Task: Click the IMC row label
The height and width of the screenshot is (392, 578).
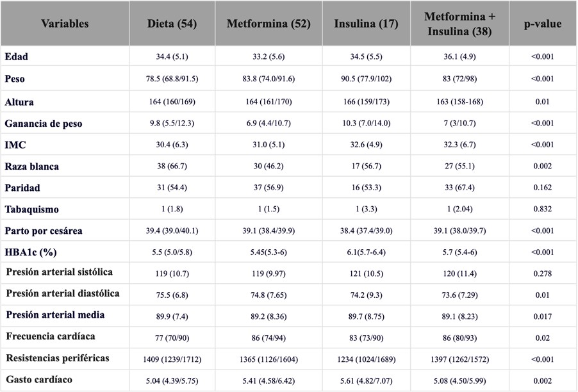Action: pos(15,145)
